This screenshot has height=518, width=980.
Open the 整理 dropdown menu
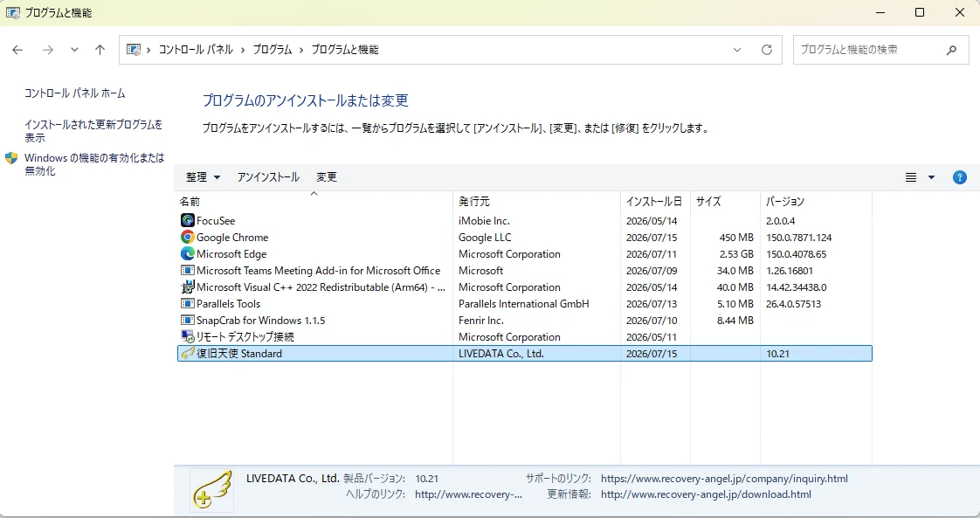tap(203, 177)
